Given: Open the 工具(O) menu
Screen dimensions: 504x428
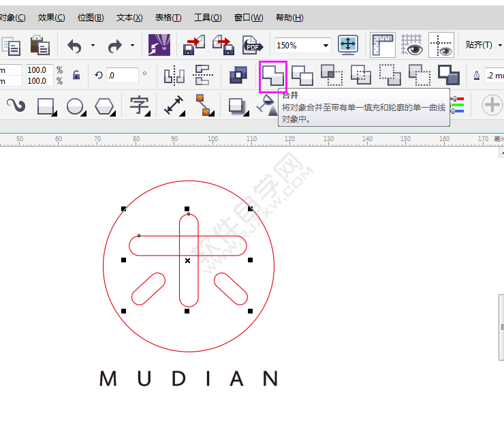Looking at the screenshot, I should 208,17.
